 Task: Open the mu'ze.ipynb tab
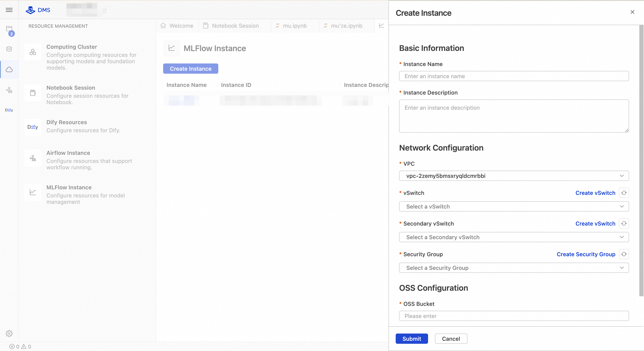point(346,26)
